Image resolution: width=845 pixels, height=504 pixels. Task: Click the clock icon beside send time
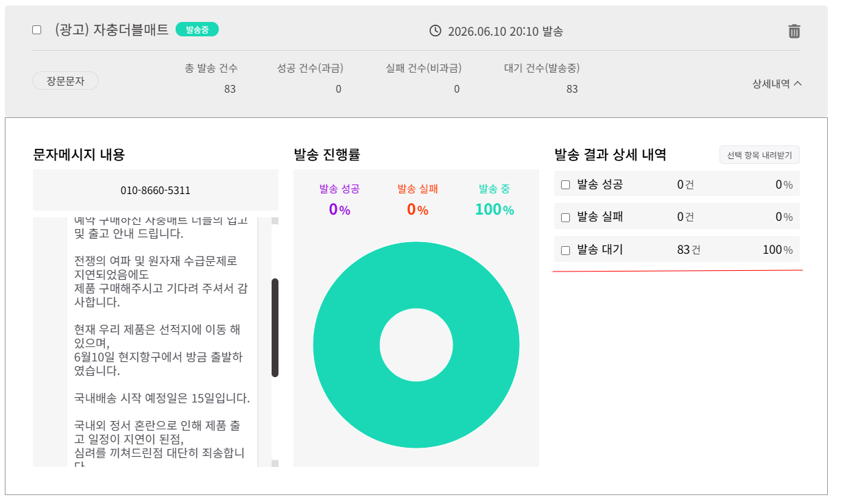pyautogui.click(x=435, y=31)
